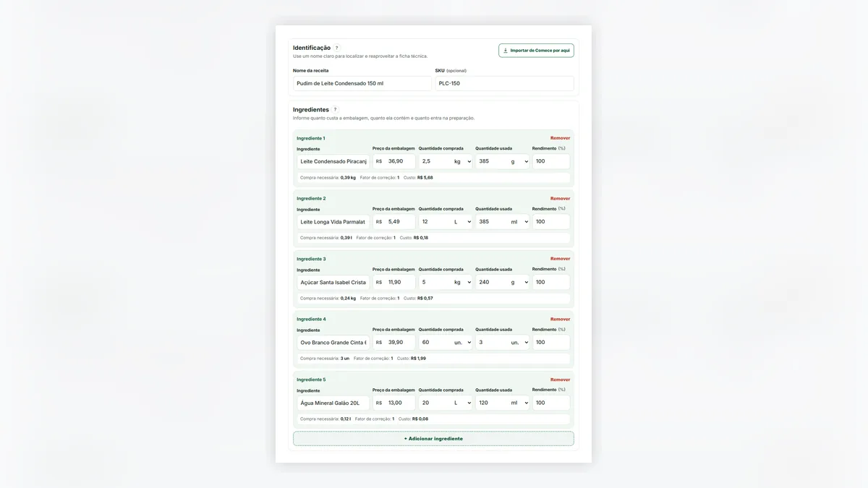The image size is (868, 488).
Task: Click the cost value R$ 0,18
Action: click(x=421, y=238)
